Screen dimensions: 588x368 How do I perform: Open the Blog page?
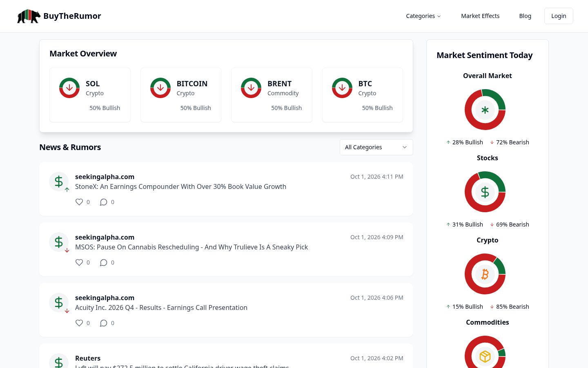point(525,16)
